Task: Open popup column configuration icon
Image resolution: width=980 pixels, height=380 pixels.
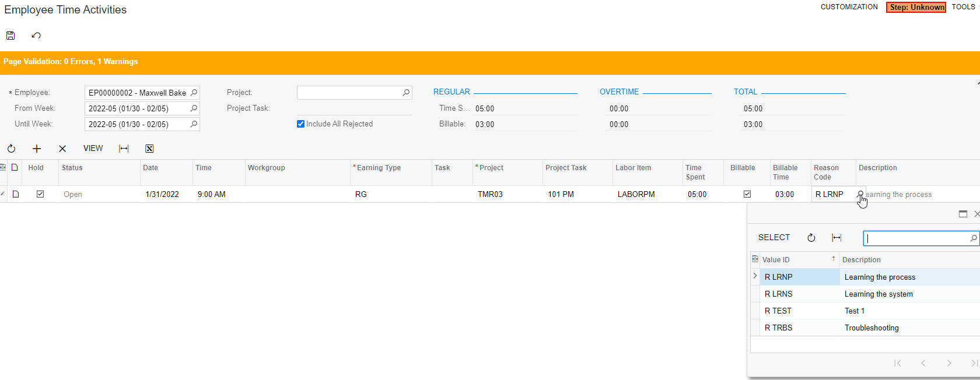Action: click(755, 259)
